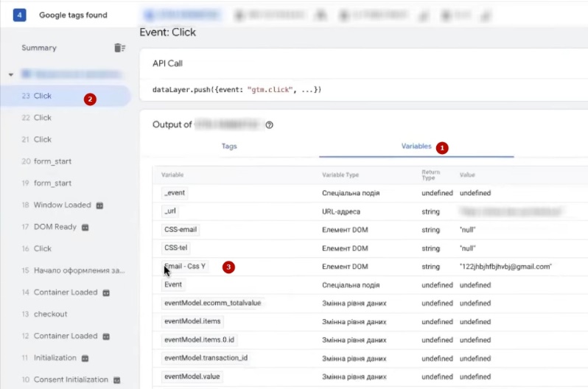The height and width of the screenshot is (389, 588).
Task: Click the icon beside DOM Ready event
Action: click(85, 227)
